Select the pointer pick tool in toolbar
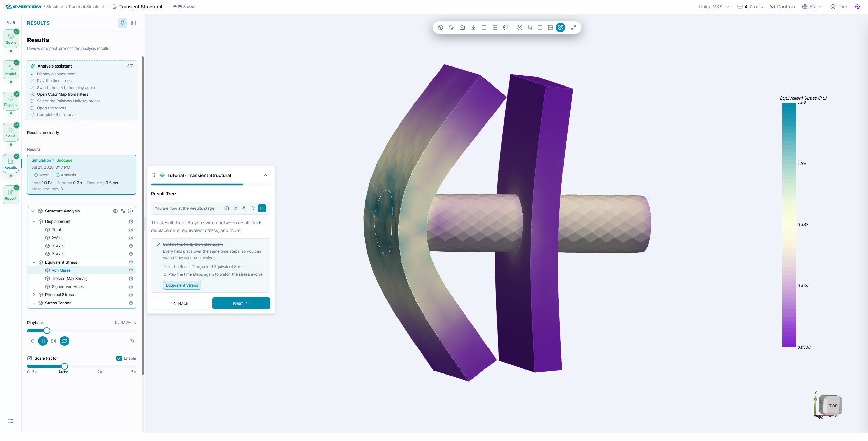This screenshot has width=868, height=441. (x=451, y=27)
